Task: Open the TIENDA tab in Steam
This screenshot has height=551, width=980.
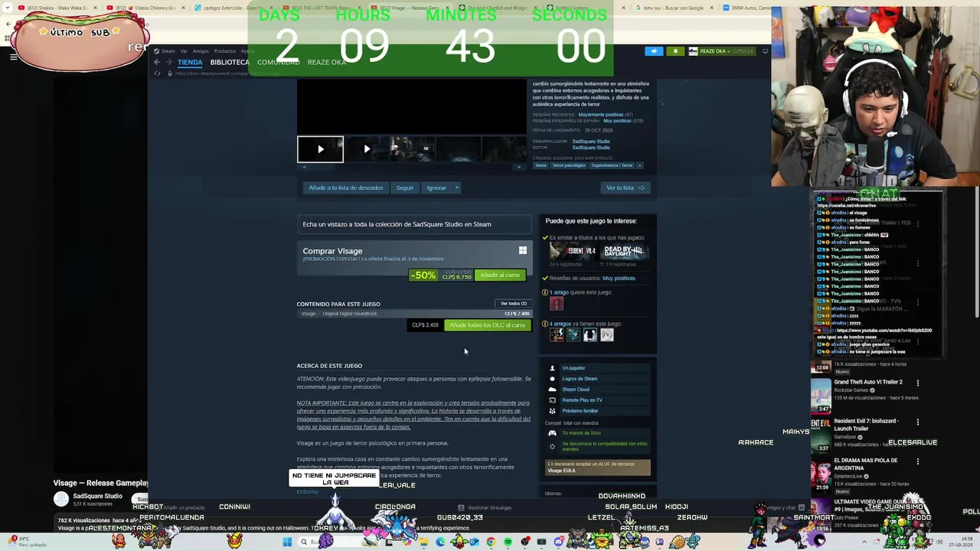Action: tap(190, 62)
